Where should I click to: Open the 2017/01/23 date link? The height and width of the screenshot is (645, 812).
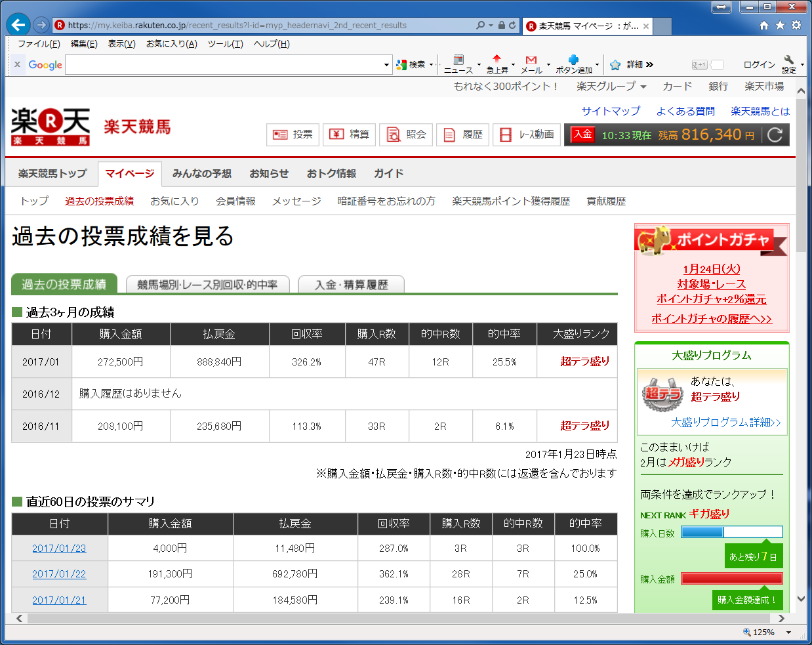pos(59,548)
